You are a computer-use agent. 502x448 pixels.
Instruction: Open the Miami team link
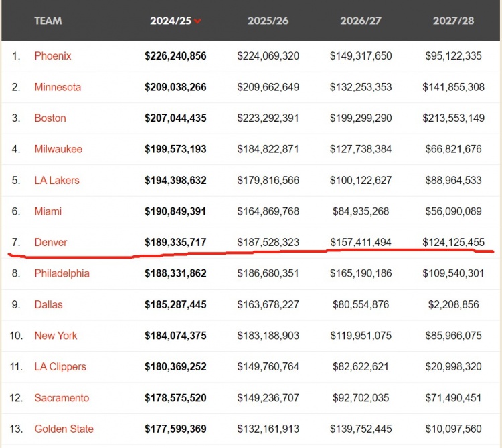pos(48,211)
